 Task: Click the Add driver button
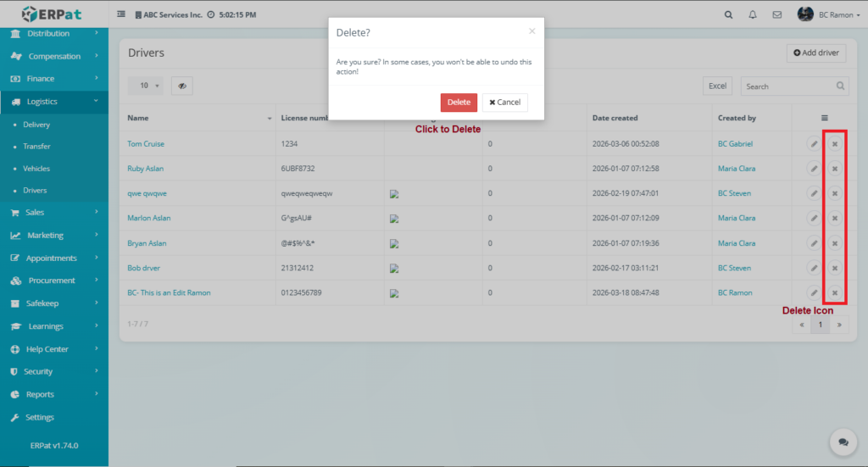coord(816,53)
